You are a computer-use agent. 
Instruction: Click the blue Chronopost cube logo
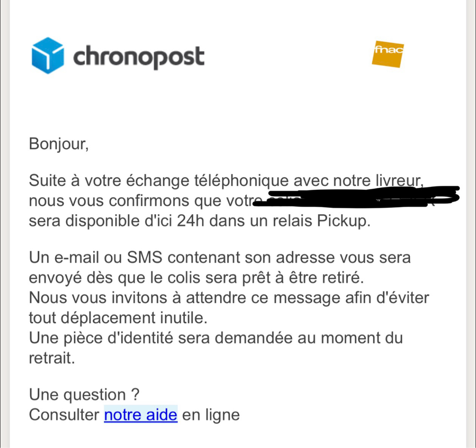48,56
